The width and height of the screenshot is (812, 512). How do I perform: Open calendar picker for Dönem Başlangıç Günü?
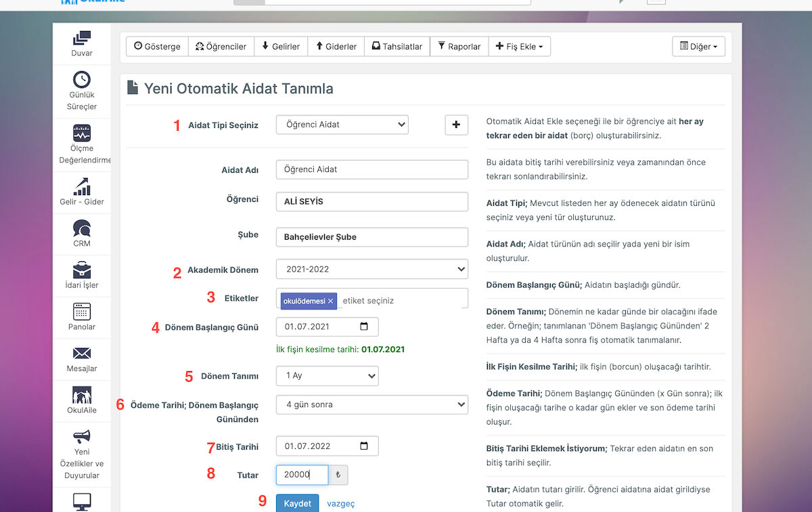364,326
